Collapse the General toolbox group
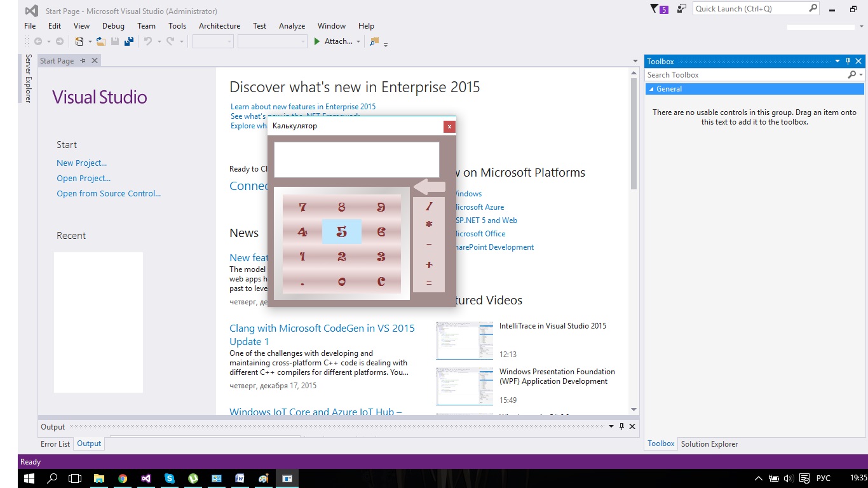 coord(651,89)
